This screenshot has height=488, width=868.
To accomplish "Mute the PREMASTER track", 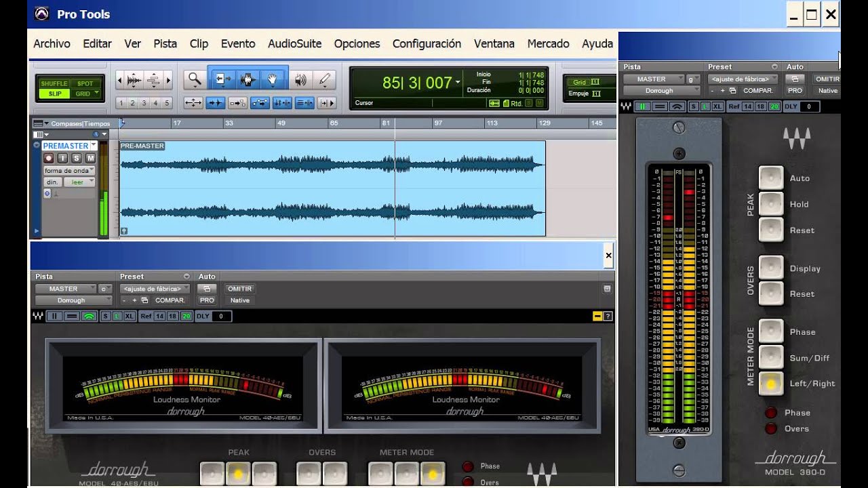I will [x=91, y=158].
